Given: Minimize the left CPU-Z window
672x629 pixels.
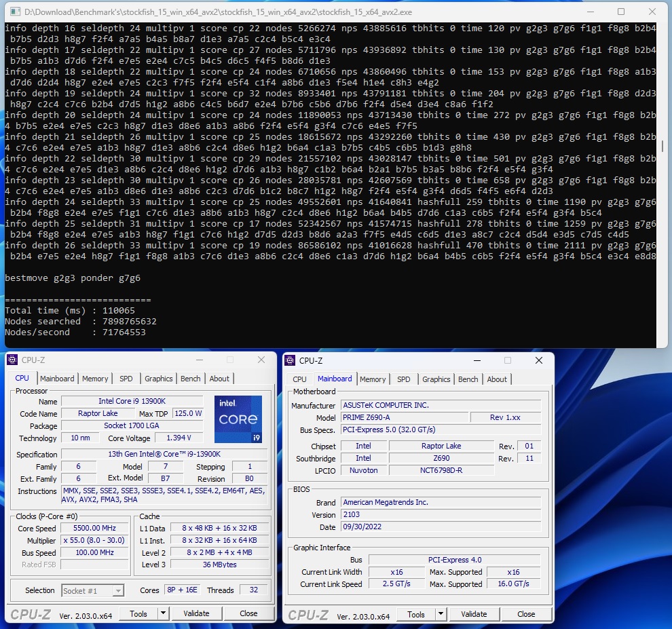Looking at the screenshot, I should click(x=200, y=360).
